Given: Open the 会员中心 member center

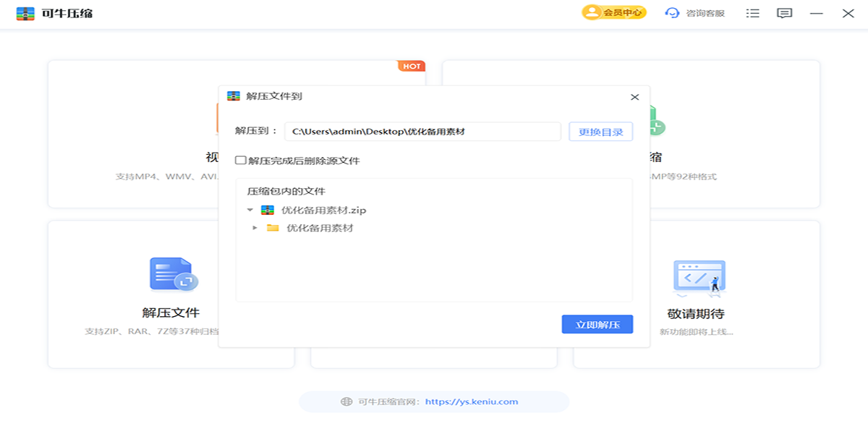Looking at the screenshot, I should click(x=614, y=12).
